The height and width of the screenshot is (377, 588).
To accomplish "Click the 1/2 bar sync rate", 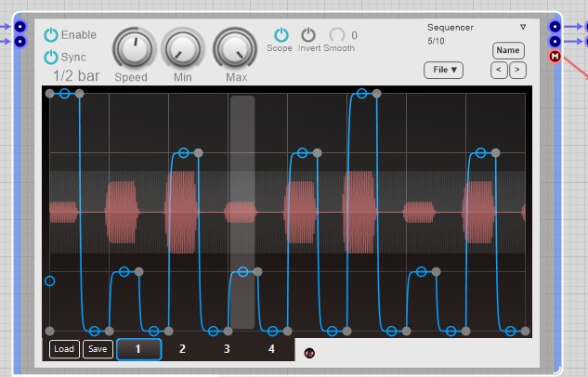I will (75, 75).
